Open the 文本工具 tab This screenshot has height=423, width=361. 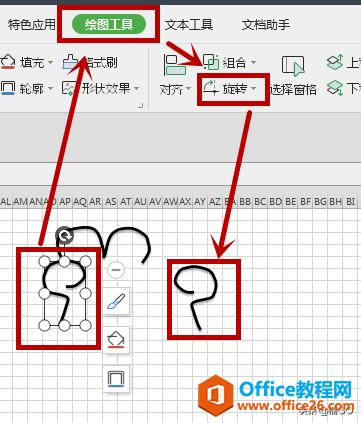click(x=189, y=24)
